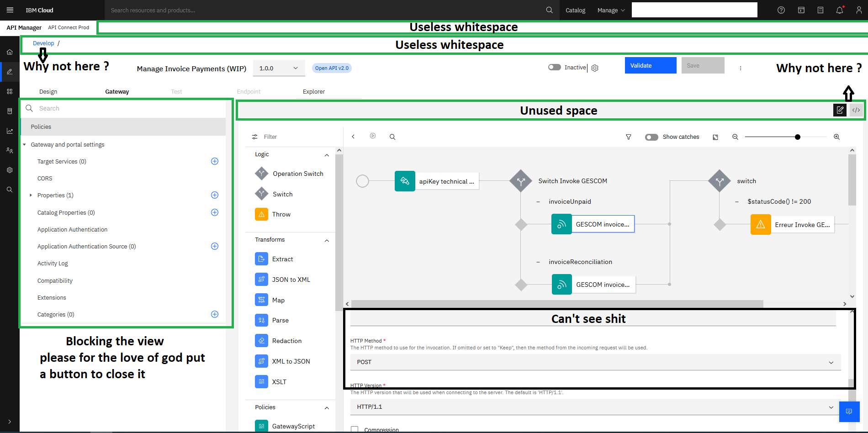The image size is (868, 433).
Task: Open the 1.0.0 version dropdown
Action: 279,68
